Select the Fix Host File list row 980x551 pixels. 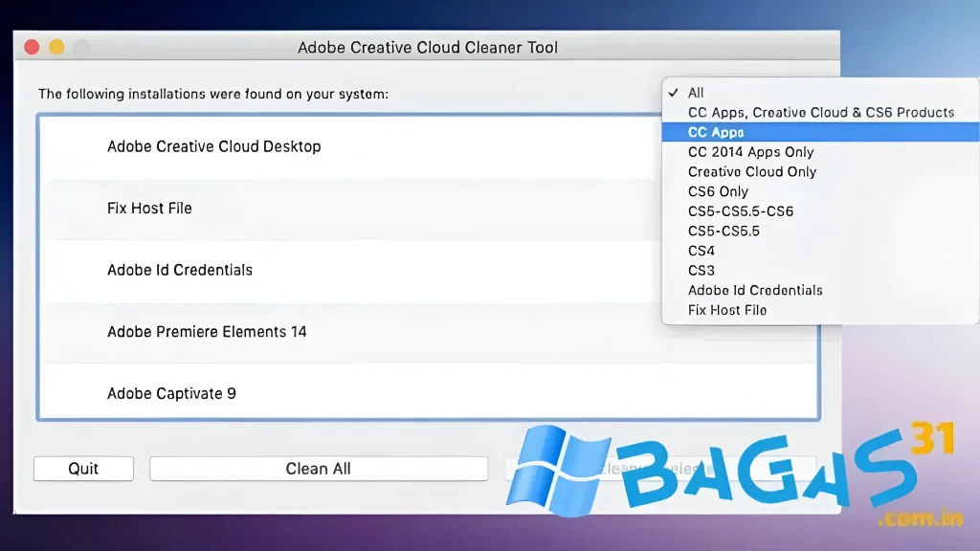(x=350, y=209)
